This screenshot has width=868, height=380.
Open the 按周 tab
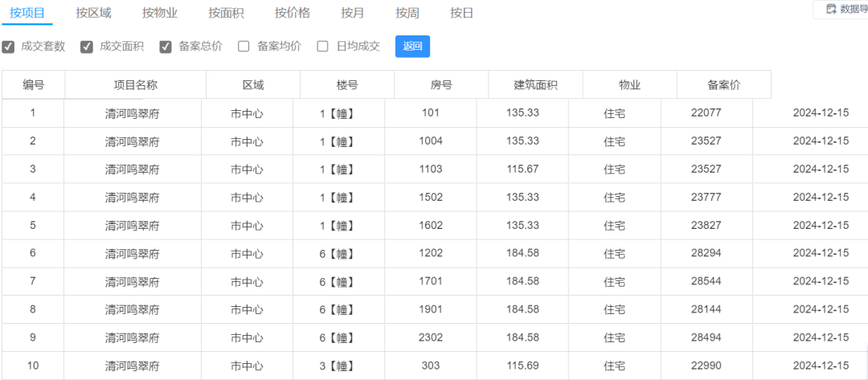tap(407, 14)
